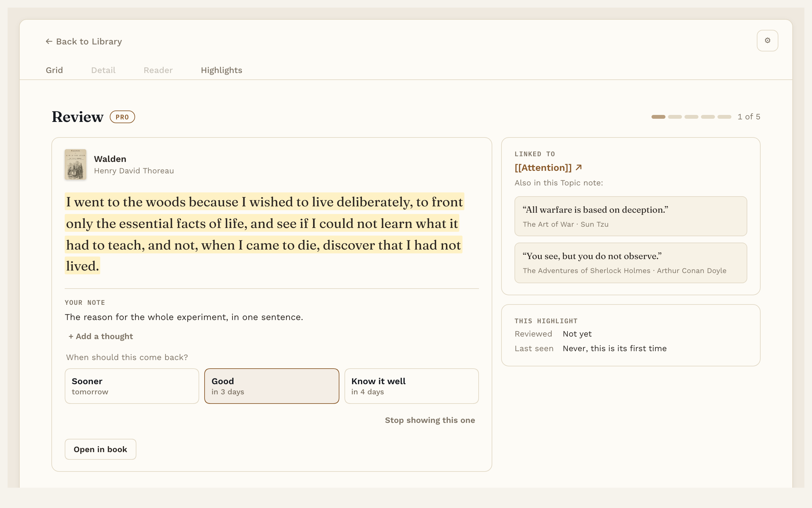Click the PRO badge next to Review
Image resolution: width=812 pixels, height=508 pixels.
pyautogui.click(x=122, y=117)
